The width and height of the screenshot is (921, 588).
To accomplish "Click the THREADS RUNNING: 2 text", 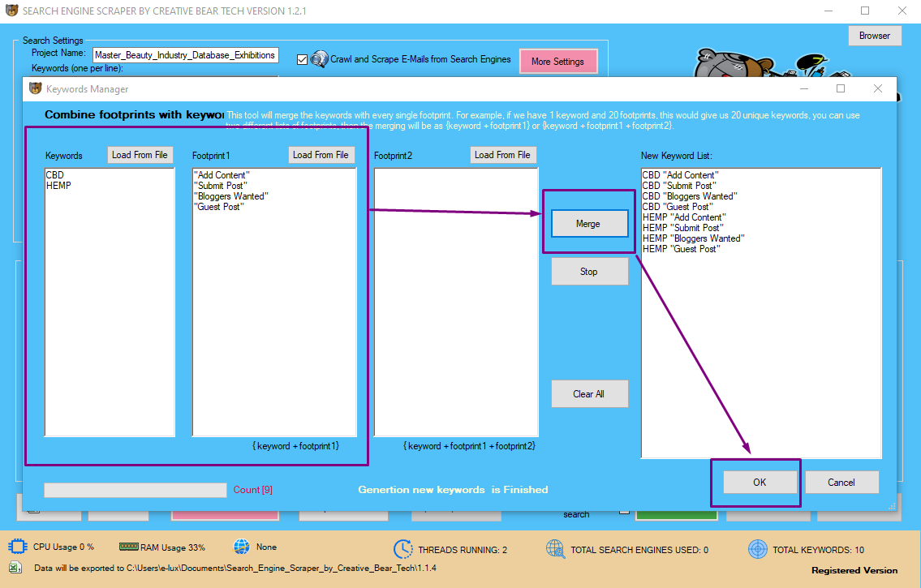I will [463, 550].
